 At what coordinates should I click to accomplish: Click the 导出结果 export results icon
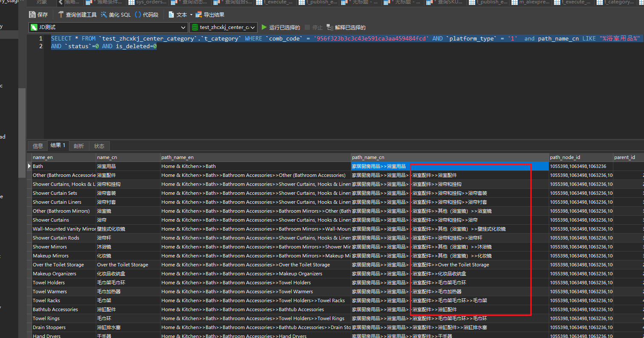(x=198, y=14)
